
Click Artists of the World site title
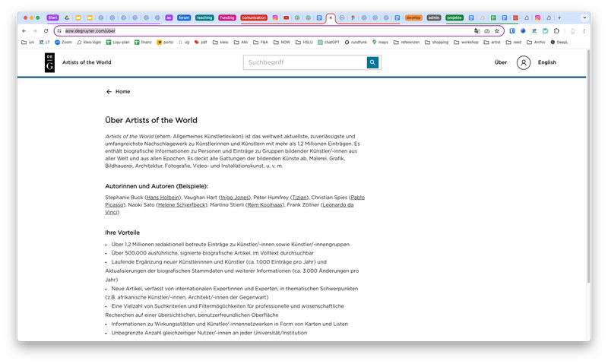click(x=87, y=62)
